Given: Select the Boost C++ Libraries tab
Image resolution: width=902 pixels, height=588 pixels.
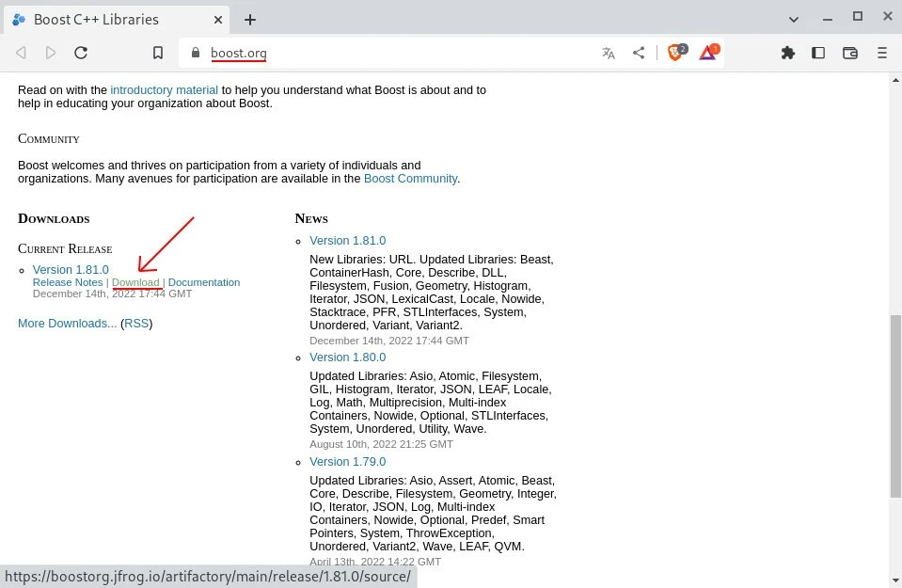Looking at the screenshot, I should [x=113, y=20].
